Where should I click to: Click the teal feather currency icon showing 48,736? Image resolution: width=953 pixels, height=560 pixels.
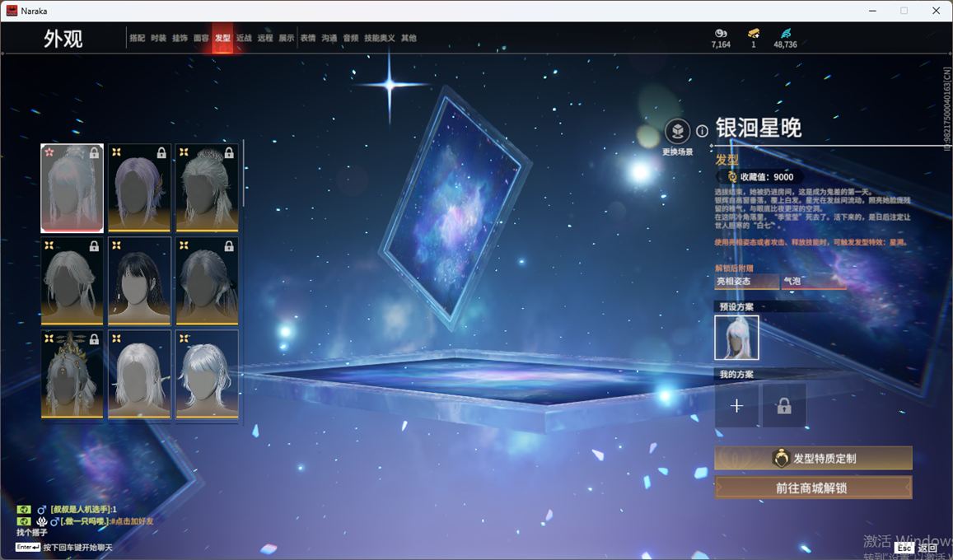click(785, 33)
